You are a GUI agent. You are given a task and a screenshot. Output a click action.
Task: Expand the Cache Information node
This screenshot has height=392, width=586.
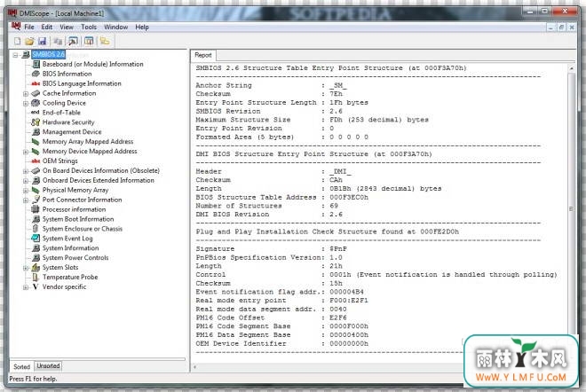pyautogui.click(x=26, y=94)
